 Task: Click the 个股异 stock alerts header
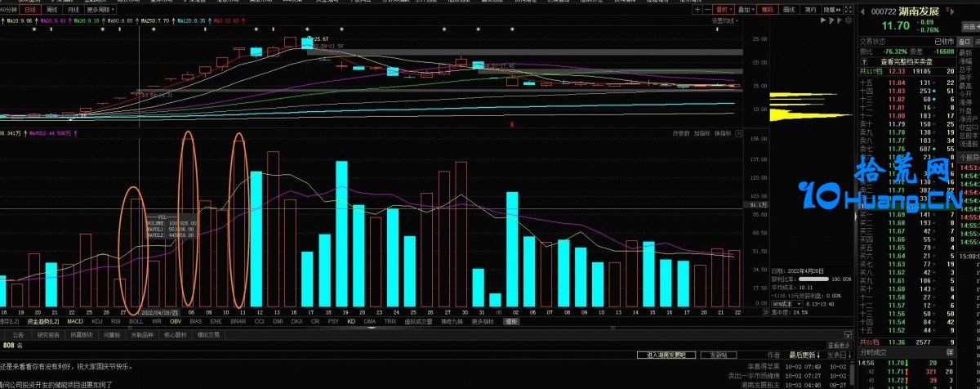969,157
